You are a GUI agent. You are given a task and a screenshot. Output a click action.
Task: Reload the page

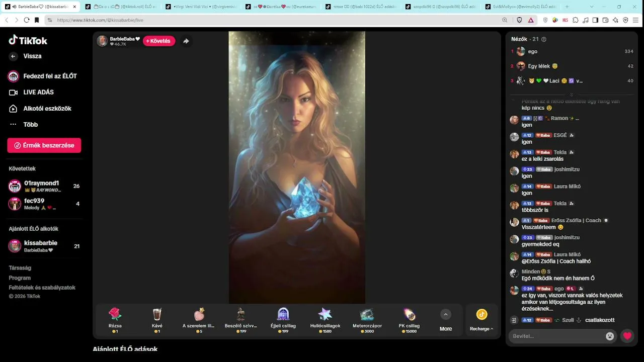point(27,20)
